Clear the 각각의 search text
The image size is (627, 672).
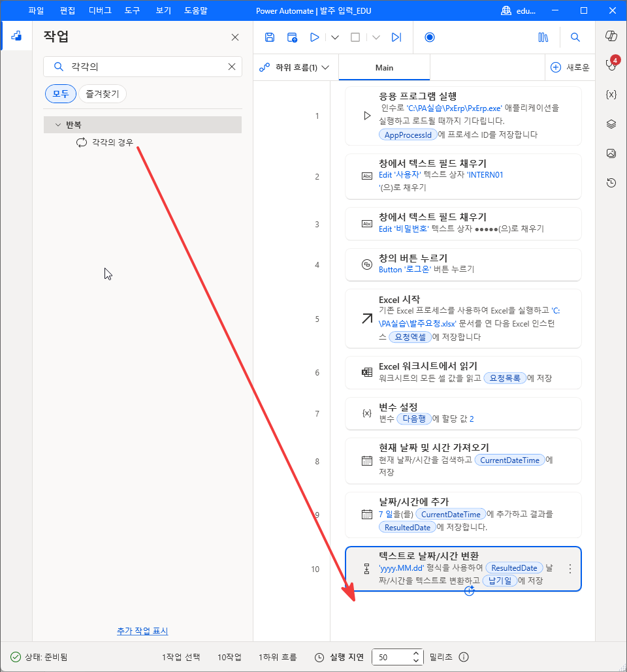pos(231,67)
